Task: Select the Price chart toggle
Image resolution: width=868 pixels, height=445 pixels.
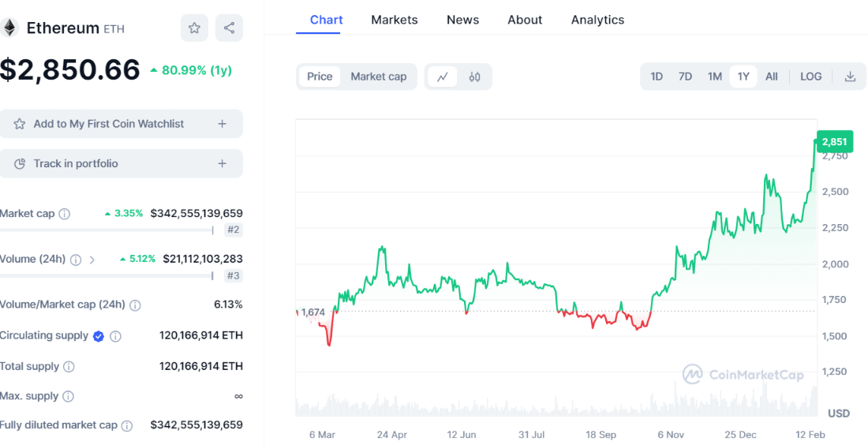Action: coord(320,77)
